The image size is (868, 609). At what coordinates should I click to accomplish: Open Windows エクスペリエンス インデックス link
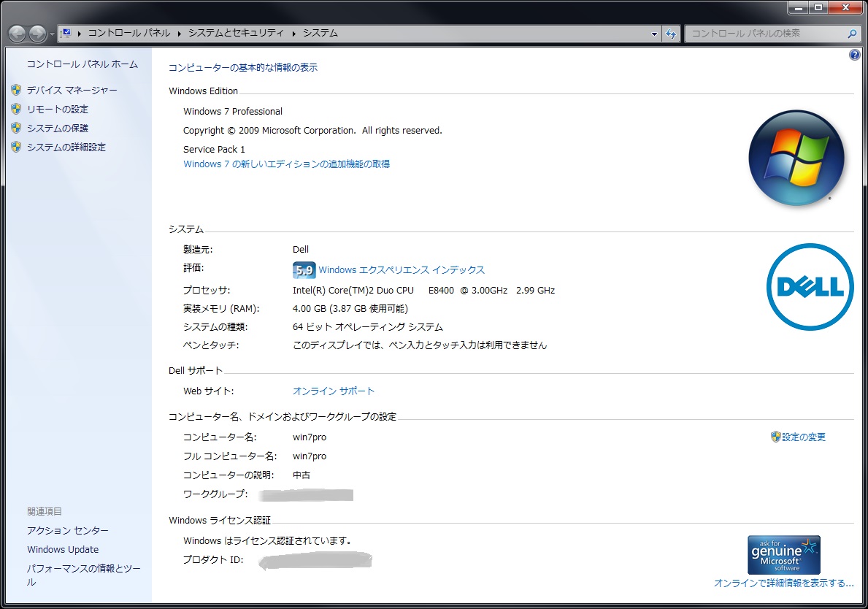[402, 269]
